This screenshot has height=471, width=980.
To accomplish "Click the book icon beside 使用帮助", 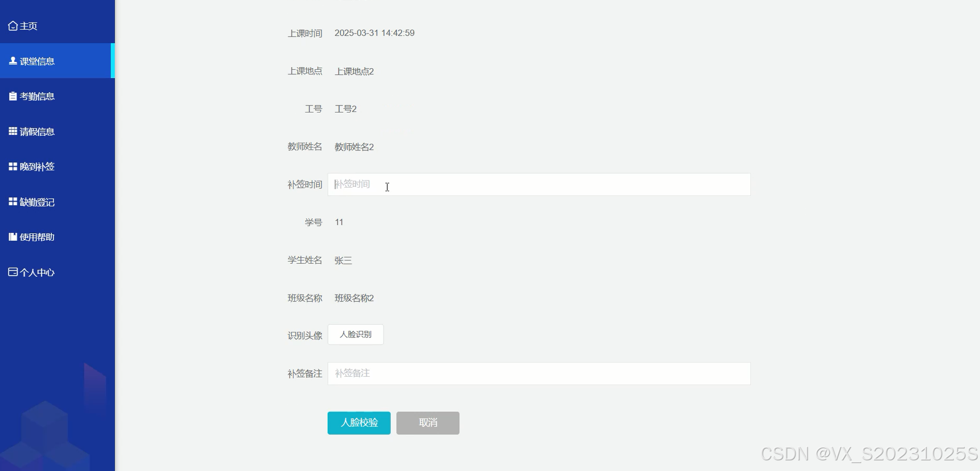I will tap(13, 237).
